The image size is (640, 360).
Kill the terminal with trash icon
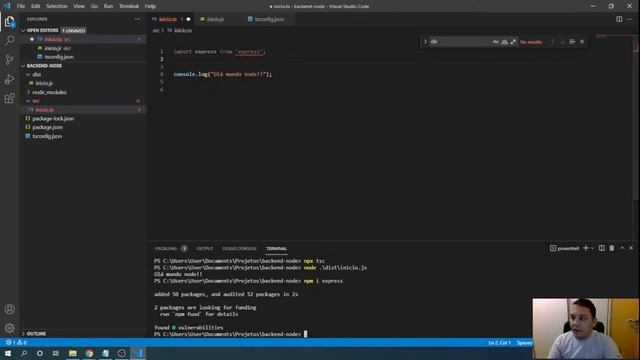[611, 248]
